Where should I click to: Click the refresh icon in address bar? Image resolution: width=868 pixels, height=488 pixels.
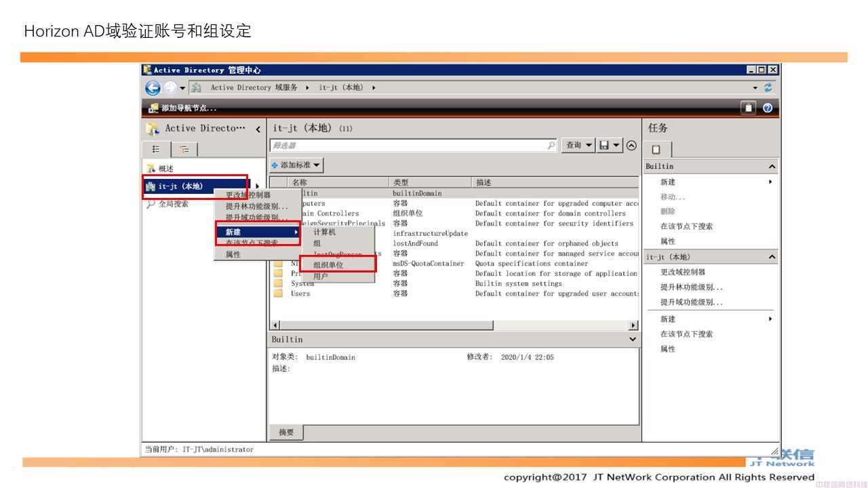click(x=768, y=87)
